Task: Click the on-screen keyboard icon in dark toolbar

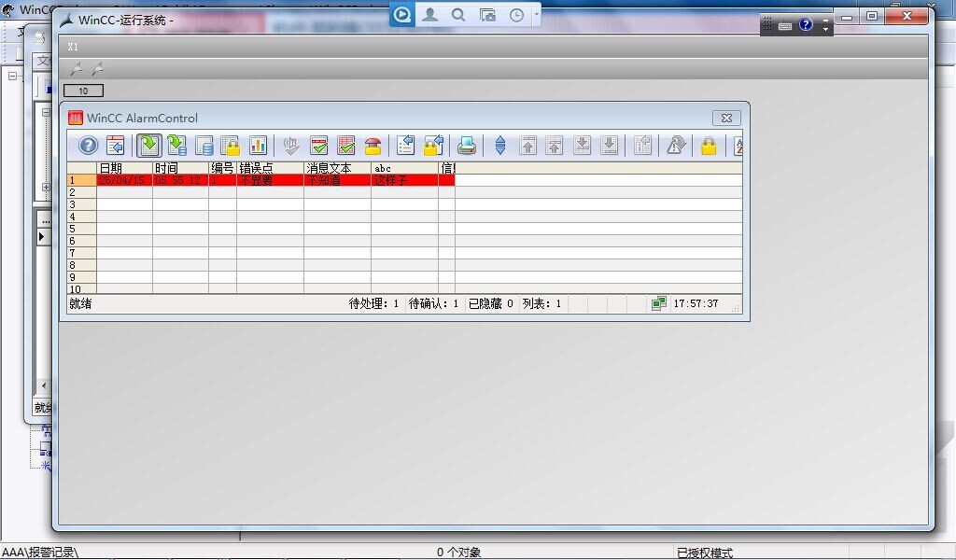Action: [785, 26]
